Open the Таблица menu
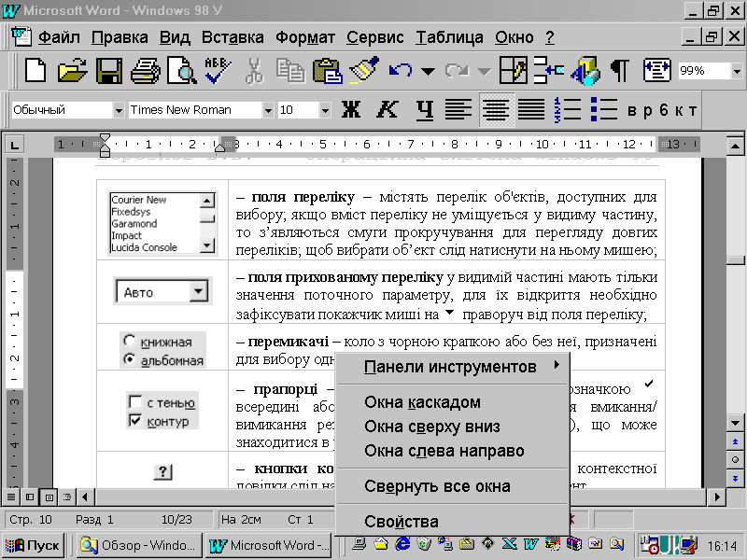Screen dimensions: 747x560 click(449, 37)
